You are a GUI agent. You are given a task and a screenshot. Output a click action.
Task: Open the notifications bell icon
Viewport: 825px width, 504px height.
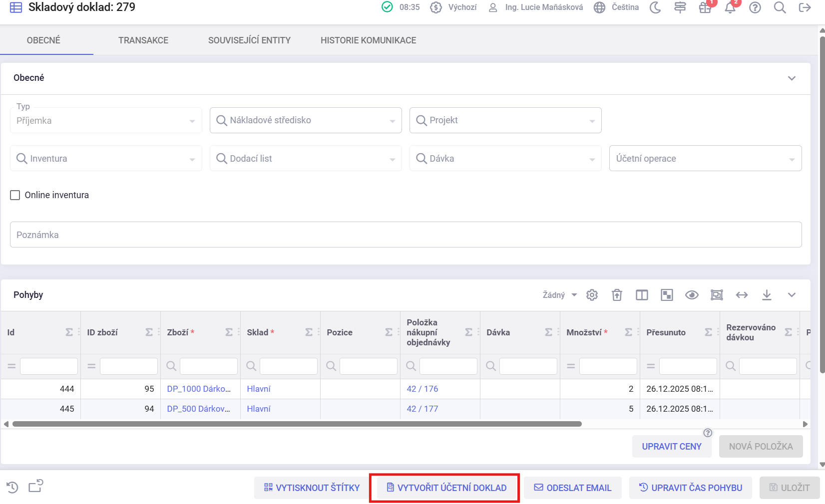[x=730, y=8]
